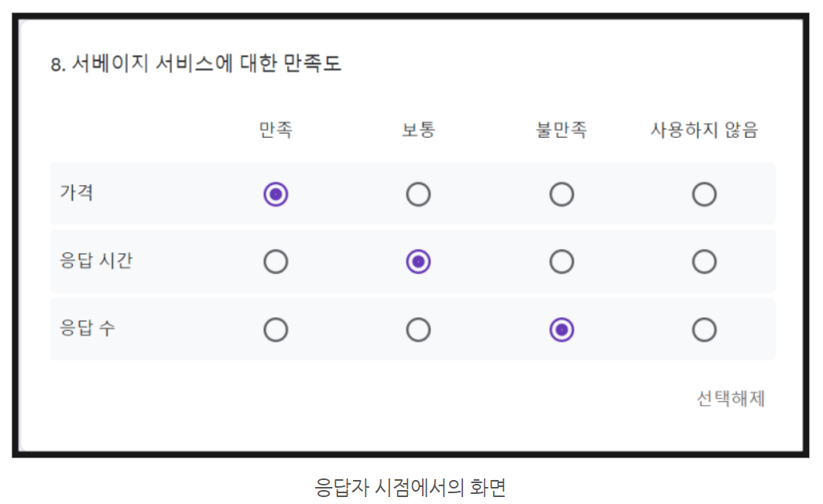The height and width of the screenshot is (504, 823).
Task: Mark 불만족 for the 응답 시간 row
Action: (561, 262)
